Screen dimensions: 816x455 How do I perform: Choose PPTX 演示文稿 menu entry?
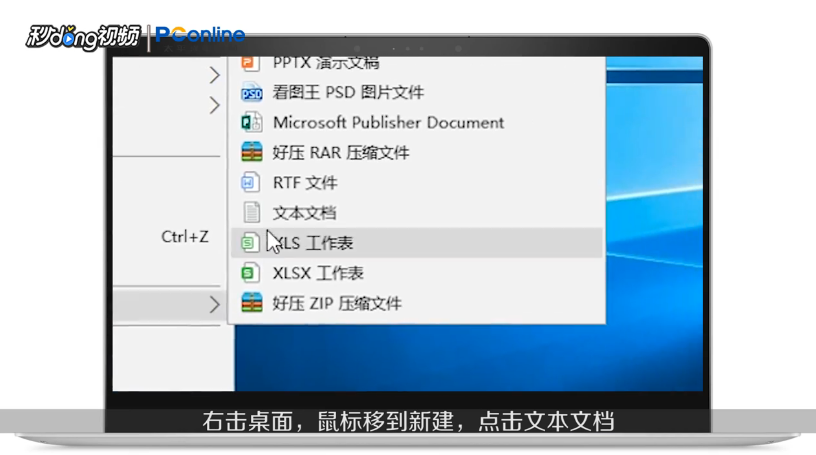tap(416, 64)
